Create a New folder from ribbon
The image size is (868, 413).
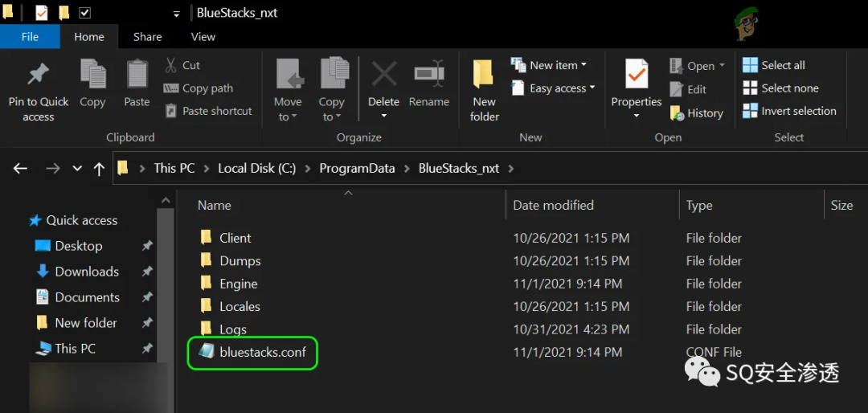(x=485, y=90)
